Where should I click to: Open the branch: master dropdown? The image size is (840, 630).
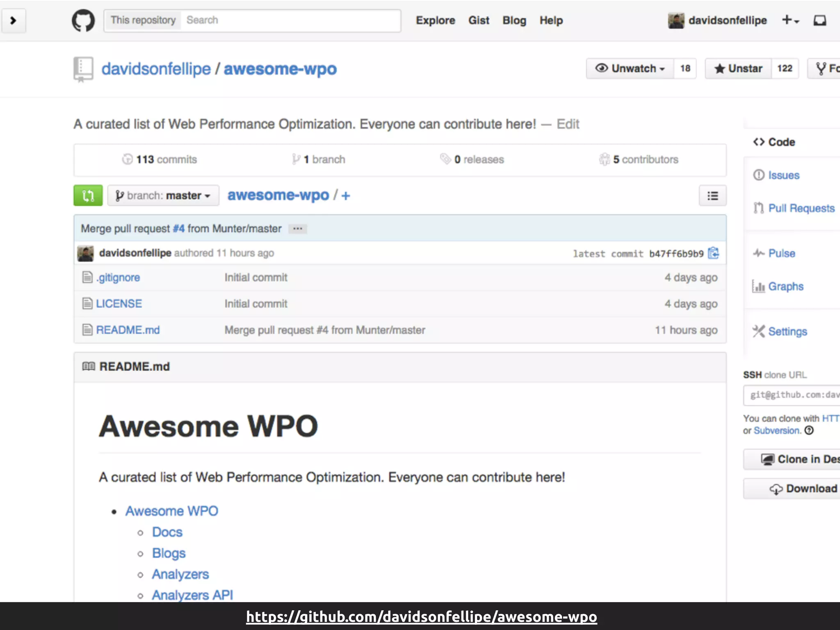click(x=163, y=195)
